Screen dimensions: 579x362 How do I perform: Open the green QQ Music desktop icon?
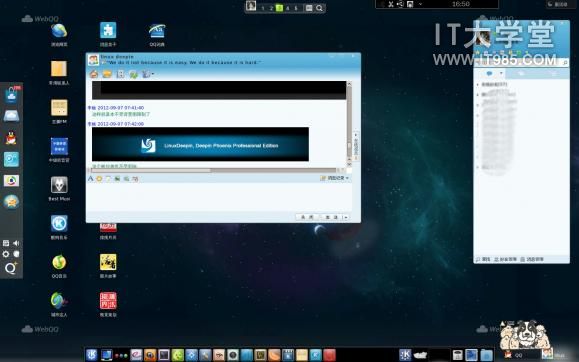click(x=59, y=262)
